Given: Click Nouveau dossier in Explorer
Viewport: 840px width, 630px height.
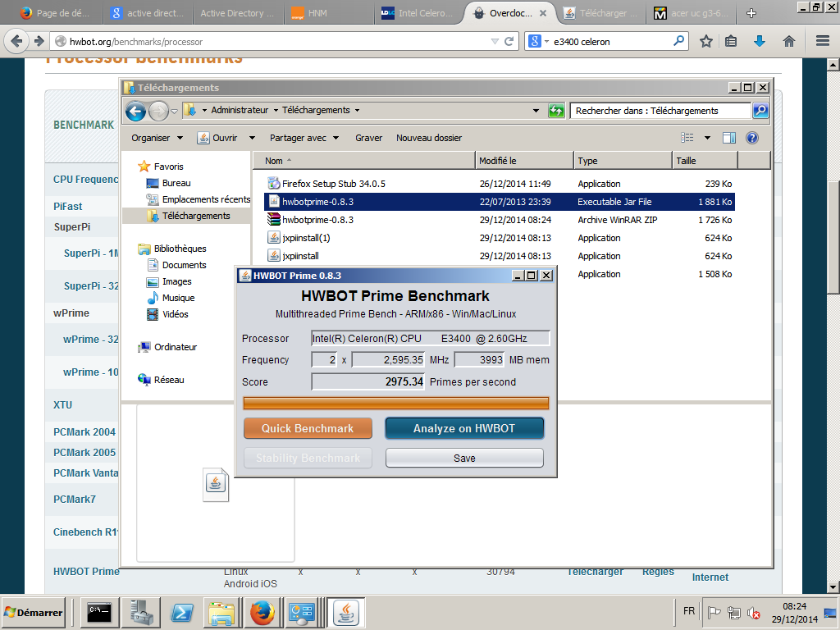Looking at the screenshot, I should 428,138.
